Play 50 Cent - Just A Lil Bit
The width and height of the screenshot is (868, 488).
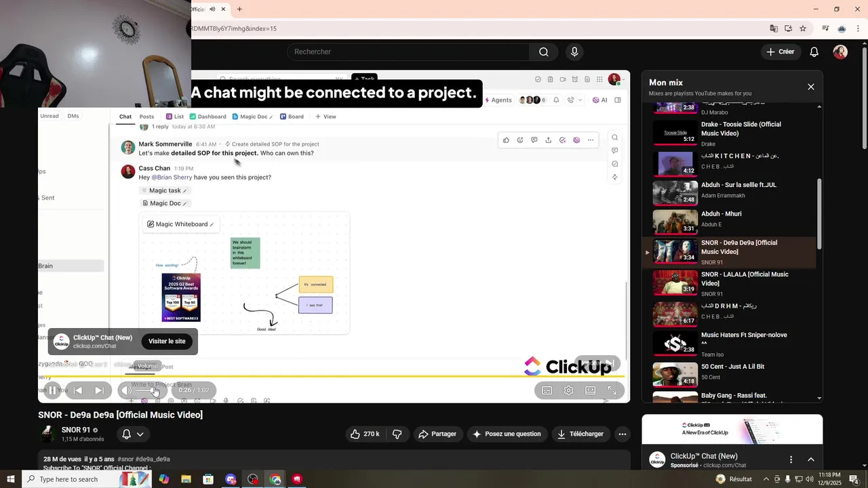pyautogui.click(x=731, y=373)
